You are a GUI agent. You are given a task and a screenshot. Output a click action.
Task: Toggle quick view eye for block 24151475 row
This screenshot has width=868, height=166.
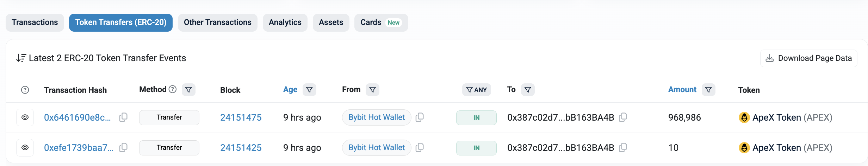pyautogui.click(x=25, y=117)
